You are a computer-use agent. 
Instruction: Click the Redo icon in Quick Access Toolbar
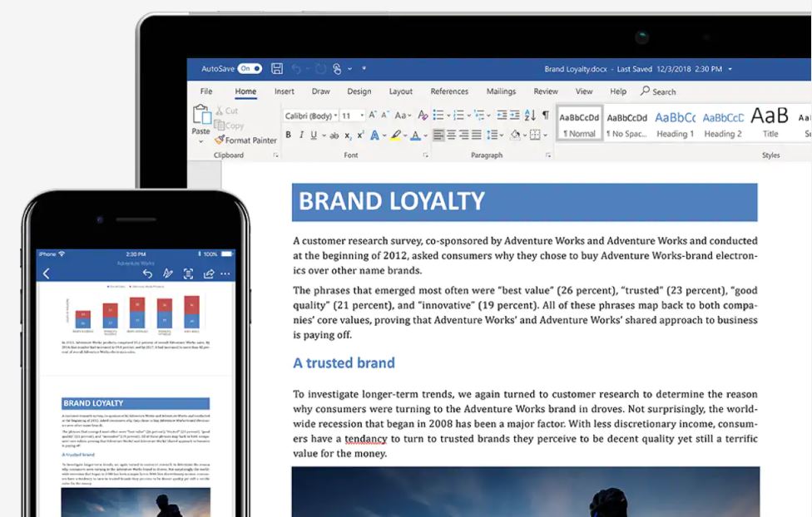click(321, 69)
